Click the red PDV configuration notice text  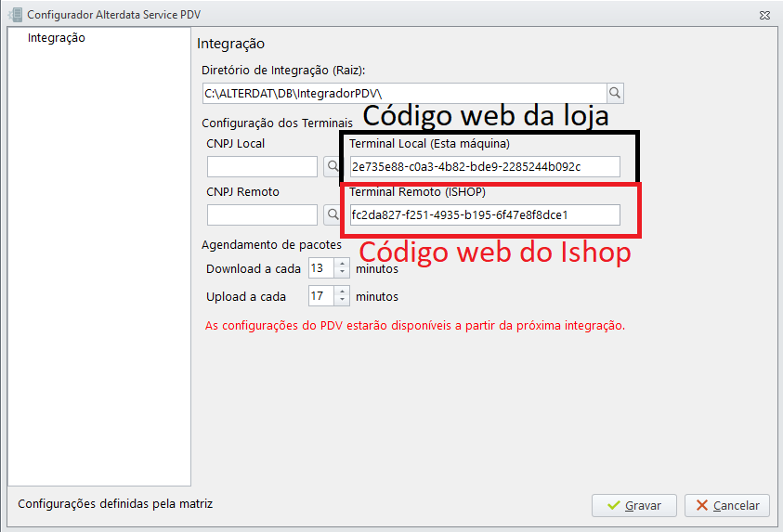415,325
